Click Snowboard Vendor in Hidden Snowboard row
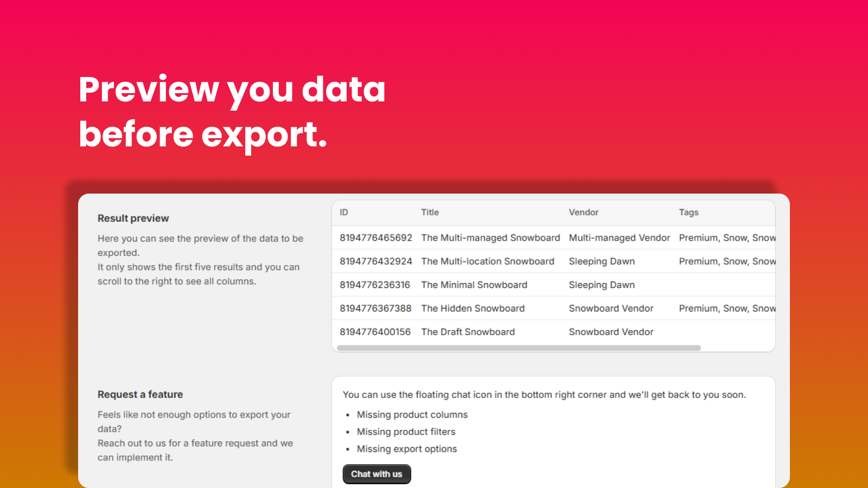The image size is (868, 488). pos(611,309)
